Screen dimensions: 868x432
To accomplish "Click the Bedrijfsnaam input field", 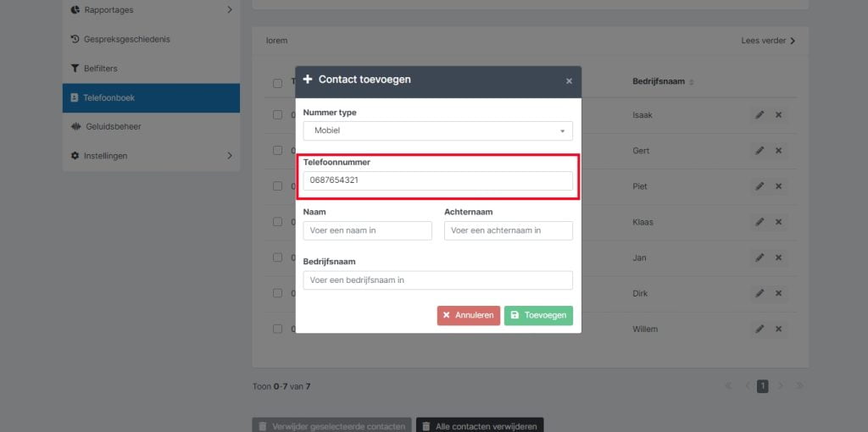I will pos(438,280).
